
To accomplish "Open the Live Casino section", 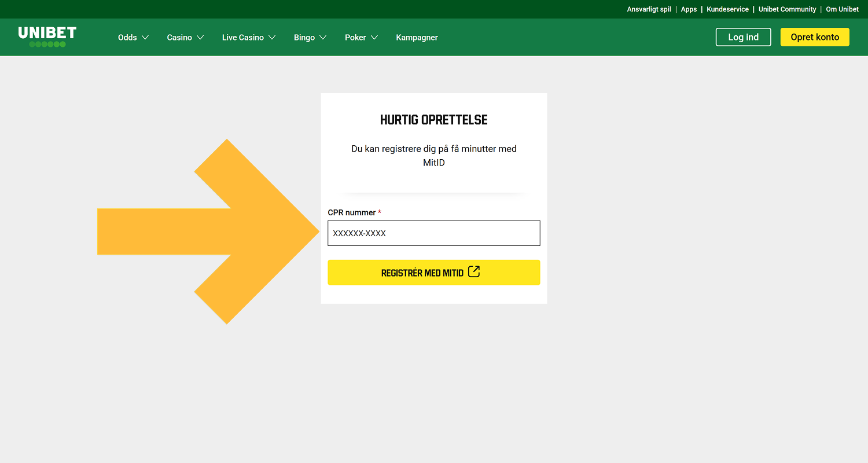I will click(242, 38).
